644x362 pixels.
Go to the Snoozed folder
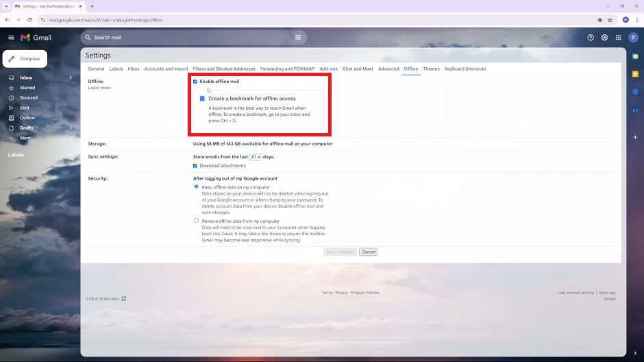click(x=29, y=98)
